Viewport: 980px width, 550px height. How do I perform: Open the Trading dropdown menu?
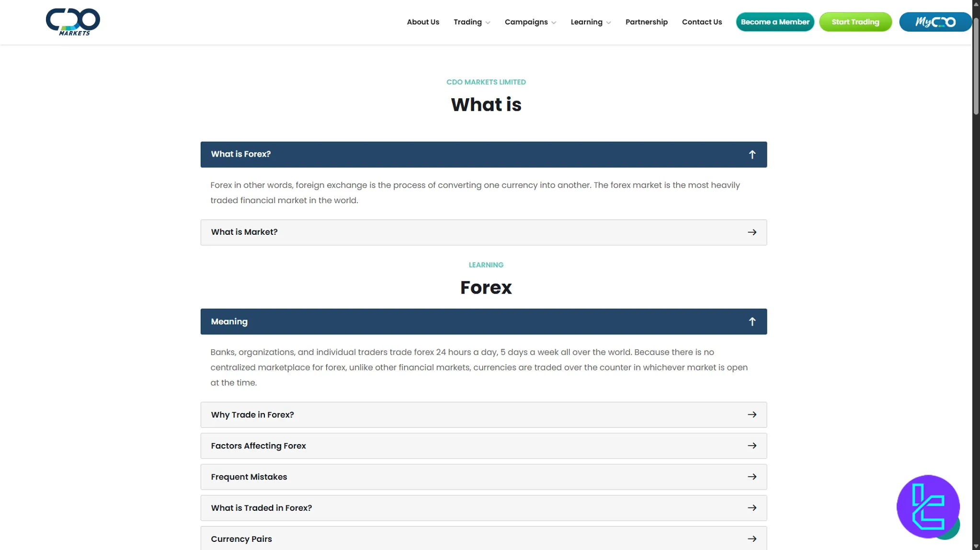pos(471,22)
